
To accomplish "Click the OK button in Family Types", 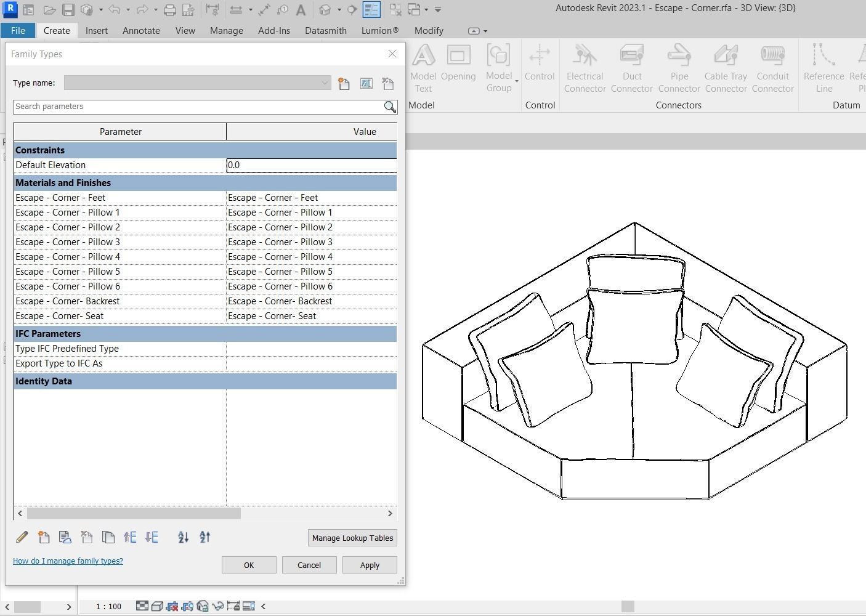I will click(x=249, y=565).
